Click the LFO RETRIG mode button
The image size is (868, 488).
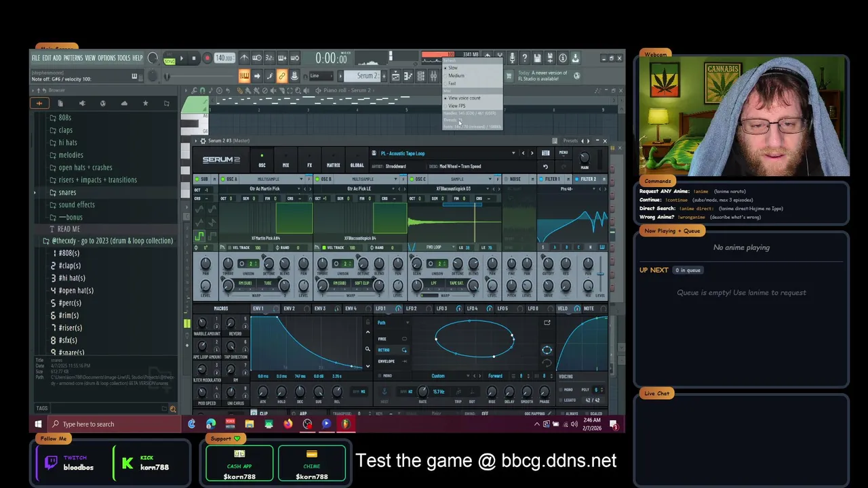tap(393, 350)
